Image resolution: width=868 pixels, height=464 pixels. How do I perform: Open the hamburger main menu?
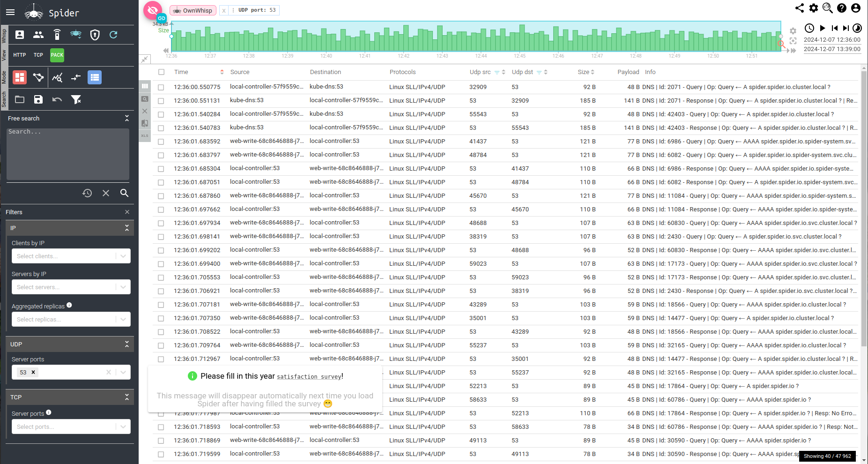pos(10,13)
